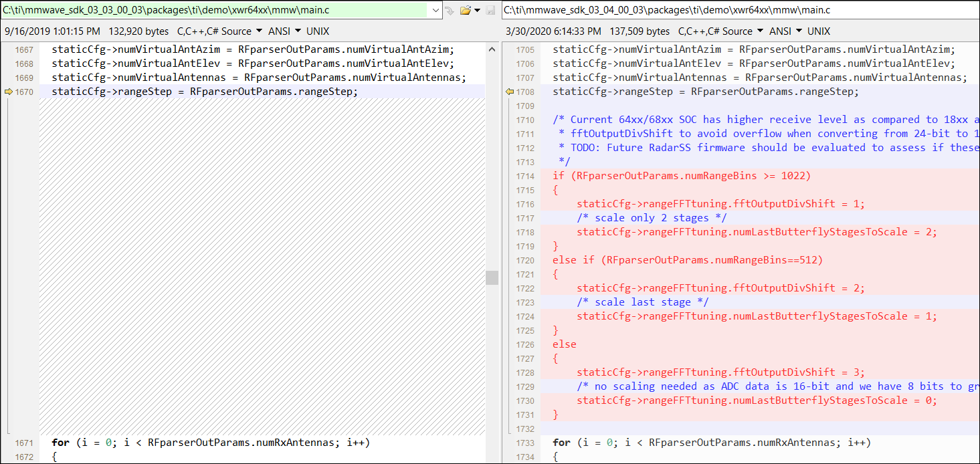
Task: Change left pane ANSI encoding dropdown
Action: tap(284, 31)
